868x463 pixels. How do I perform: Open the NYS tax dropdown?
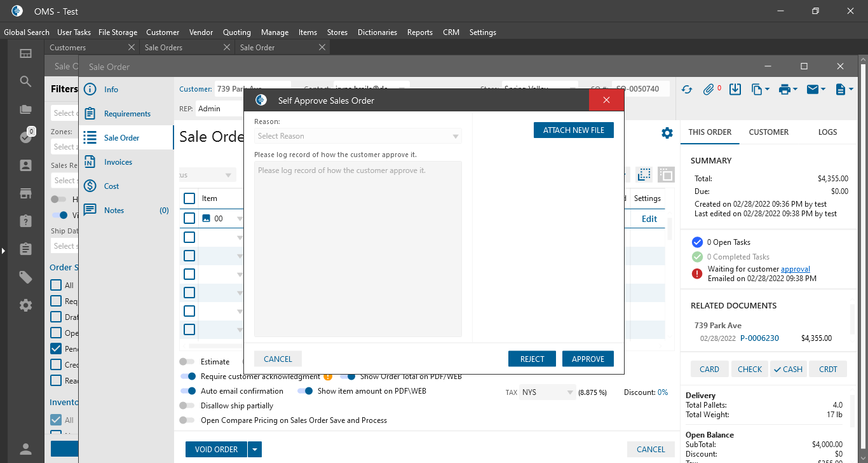(548, 392)
